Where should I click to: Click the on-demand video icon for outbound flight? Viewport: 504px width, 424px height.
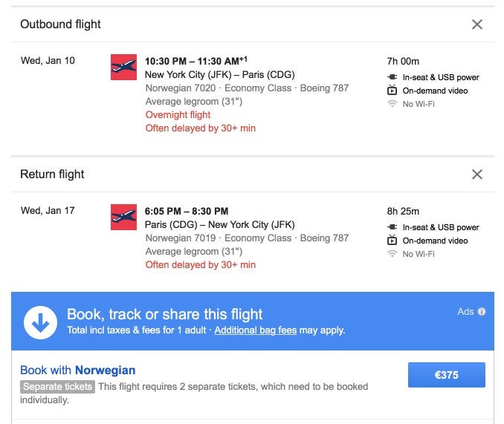[x=392, y=90]
